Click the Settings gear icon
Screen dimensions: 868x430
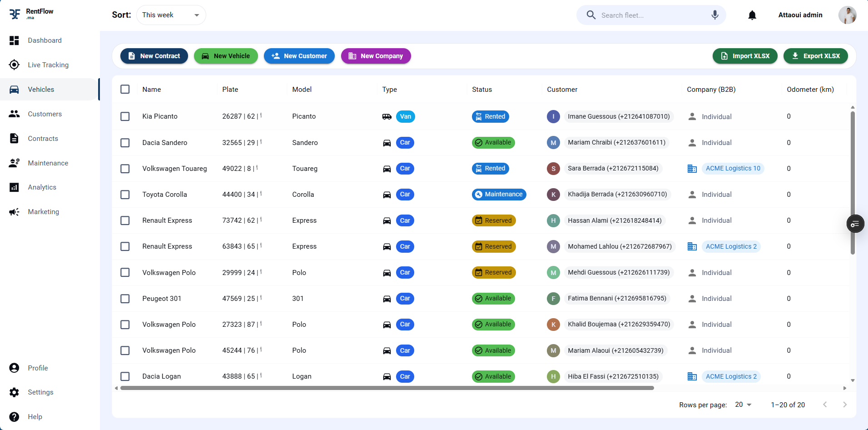click(x=14, y=392)
